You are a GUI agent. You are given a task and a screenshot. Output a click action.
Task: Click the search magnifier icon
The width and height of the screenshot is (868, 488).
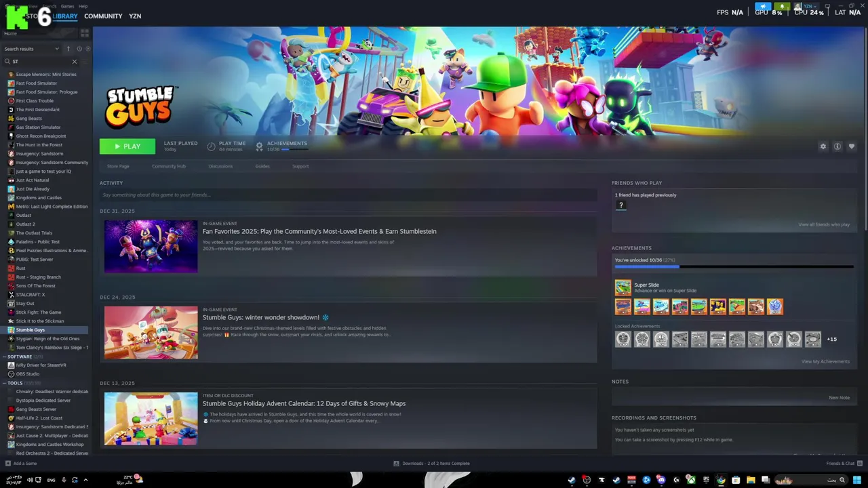click(x=7, y=62)
